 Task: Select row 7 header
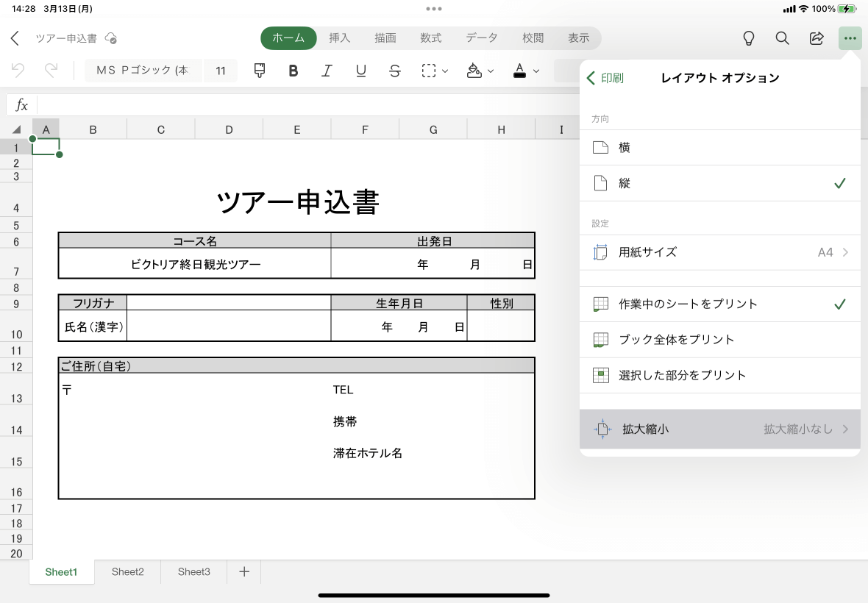coord(16,264)
